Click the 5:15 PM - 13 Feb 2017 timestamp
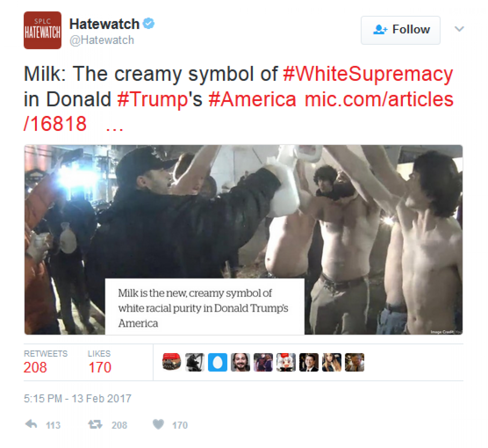Screen dimensions: 488x448 (77, 399)
